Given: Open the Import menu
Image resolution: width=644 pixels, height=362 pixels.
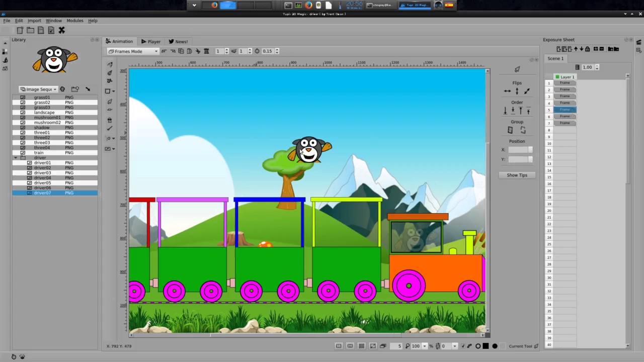Looking at the screenshot, I should [x=34, y=21].
